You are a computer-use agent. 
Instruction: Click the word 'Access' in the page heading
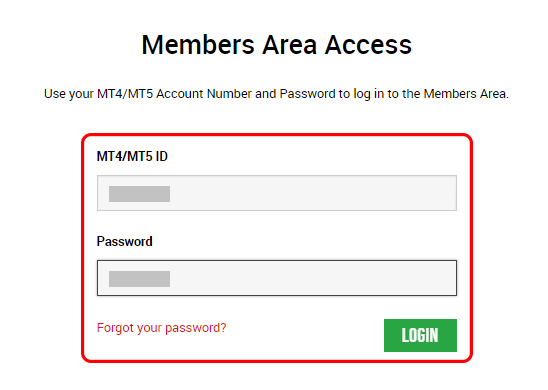pyautogui.click(x=368, y=45)
